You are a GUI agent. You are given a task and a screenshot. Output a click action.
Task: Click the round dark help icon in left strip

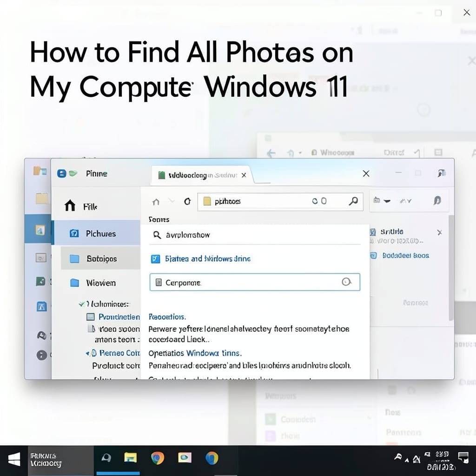click(41, 355)
